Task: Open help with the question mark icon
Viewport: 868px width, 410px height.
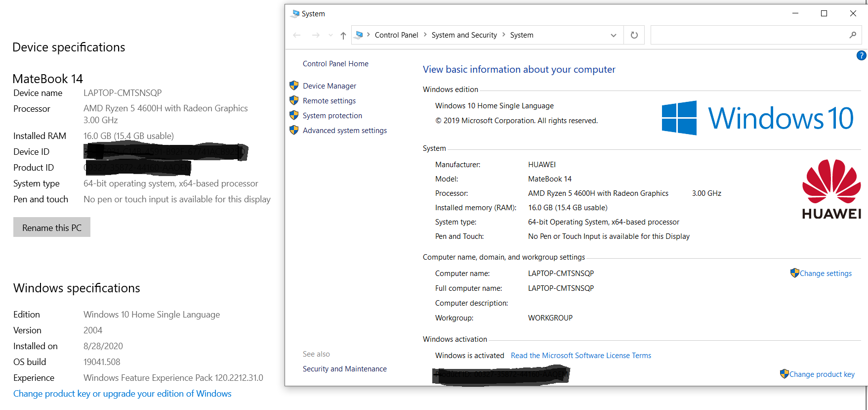Action: [x=861, y=56]
